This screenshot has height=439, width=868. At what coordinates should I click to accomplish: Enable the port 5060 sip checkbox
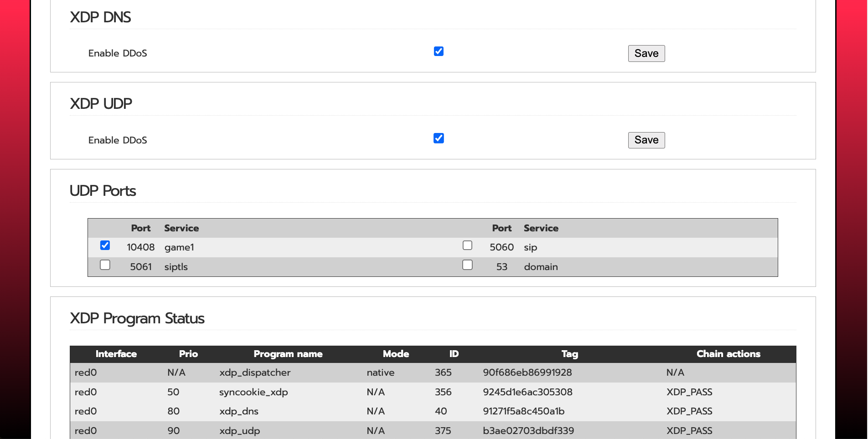(467, 245)
